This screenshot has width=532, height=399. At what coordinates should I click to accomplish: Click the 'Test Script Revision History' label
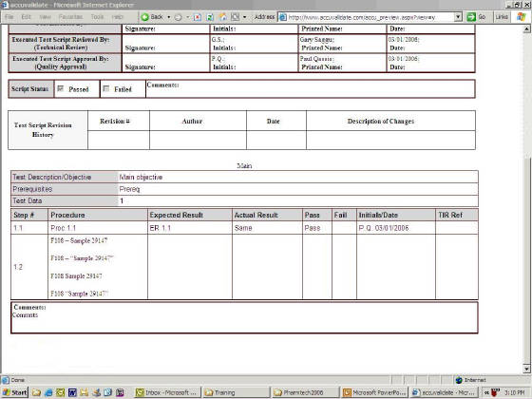43,130
